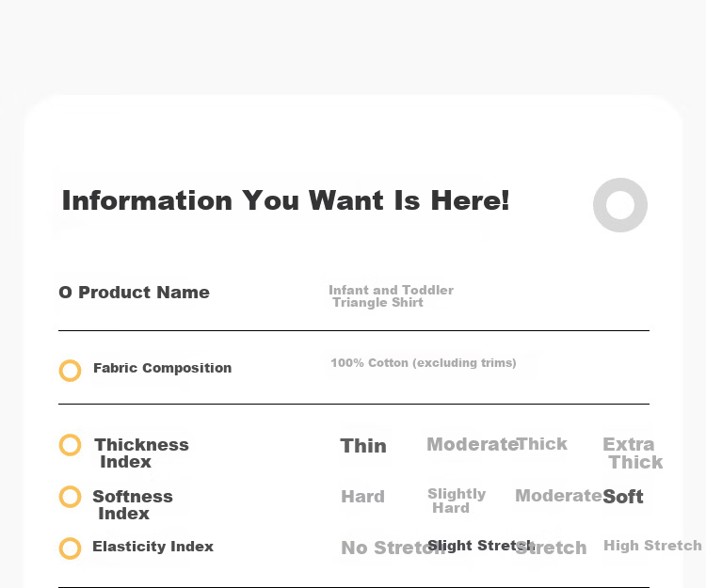Choose the Slightly Hard softness level
The image size is (706, 588).
(x=457, y=501)
